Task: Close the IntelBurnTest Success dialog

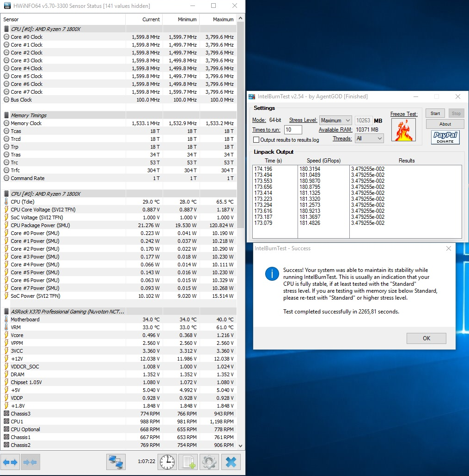Action: (x=448, y=248)
